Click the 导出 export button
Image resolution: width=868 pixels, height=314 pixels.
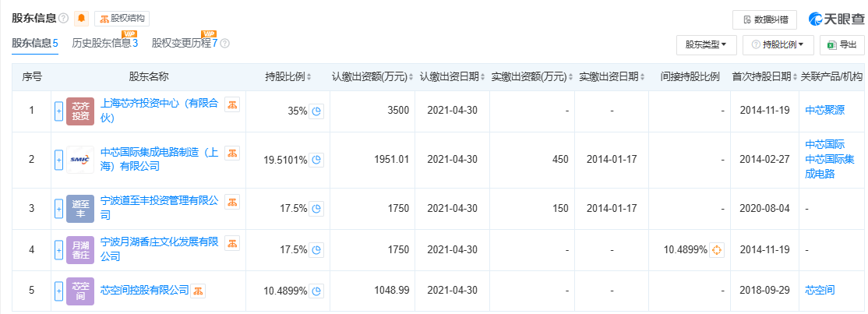(842, 45)
